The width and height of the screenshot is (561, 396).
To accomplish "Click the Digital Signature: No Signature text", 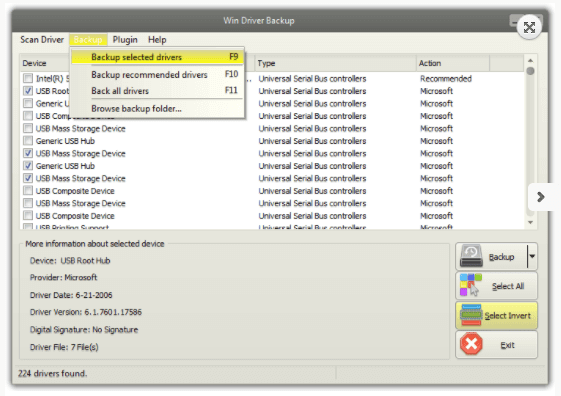I will click(84, 329).
